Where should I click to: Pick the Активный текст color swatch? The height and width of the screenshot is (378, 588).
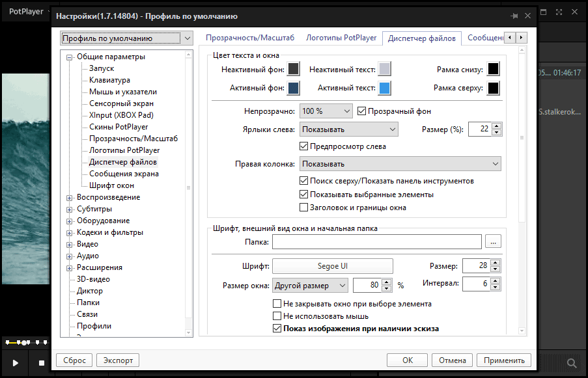[384, 88]
